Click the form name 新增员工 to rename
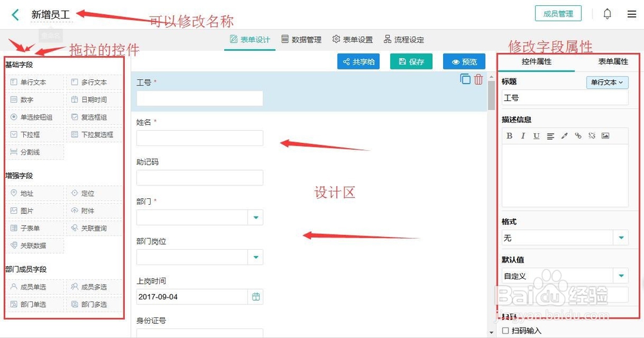 pos(51,15)
